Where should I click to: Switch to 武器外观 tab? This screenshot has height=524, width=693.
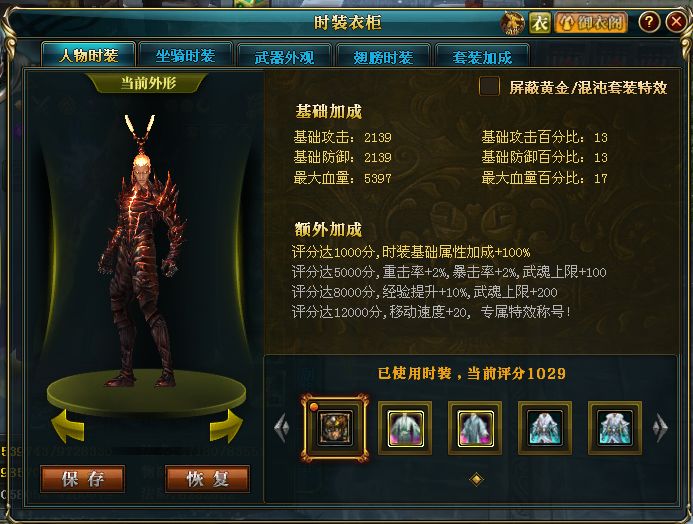[x=284, y=57]
